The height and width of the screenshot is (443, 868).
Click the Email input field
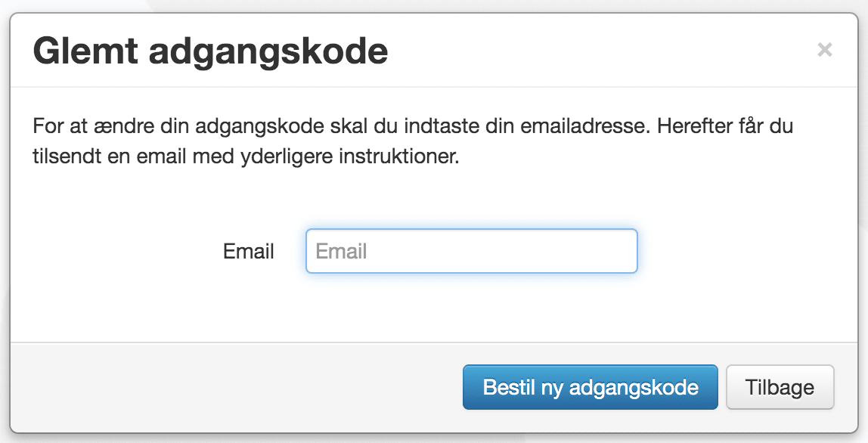point(472,251)
